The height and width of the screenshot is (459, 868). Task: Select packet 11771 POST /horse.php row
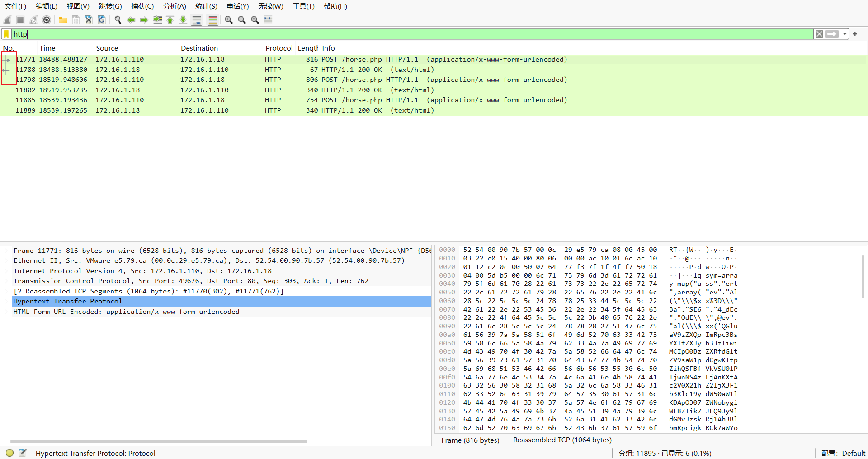click(434, 59)
